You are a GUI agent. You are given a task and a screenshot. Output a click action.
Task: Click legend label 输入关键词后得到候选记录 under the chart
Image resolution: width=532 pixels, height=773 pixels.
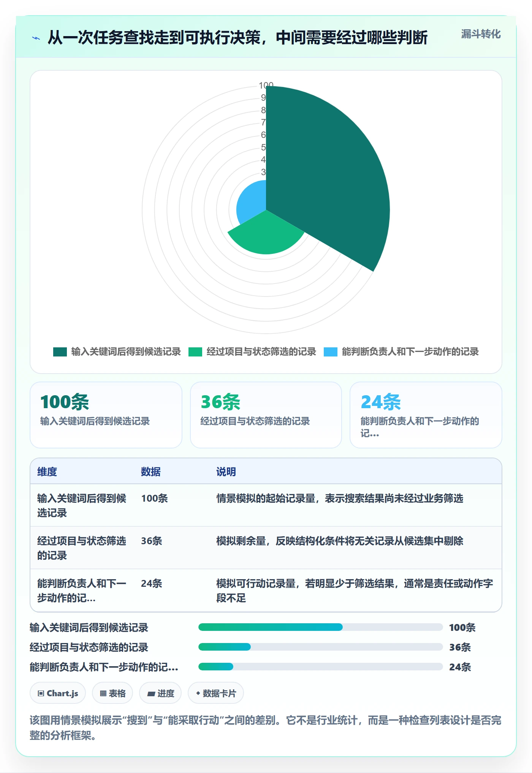point(126,352)
